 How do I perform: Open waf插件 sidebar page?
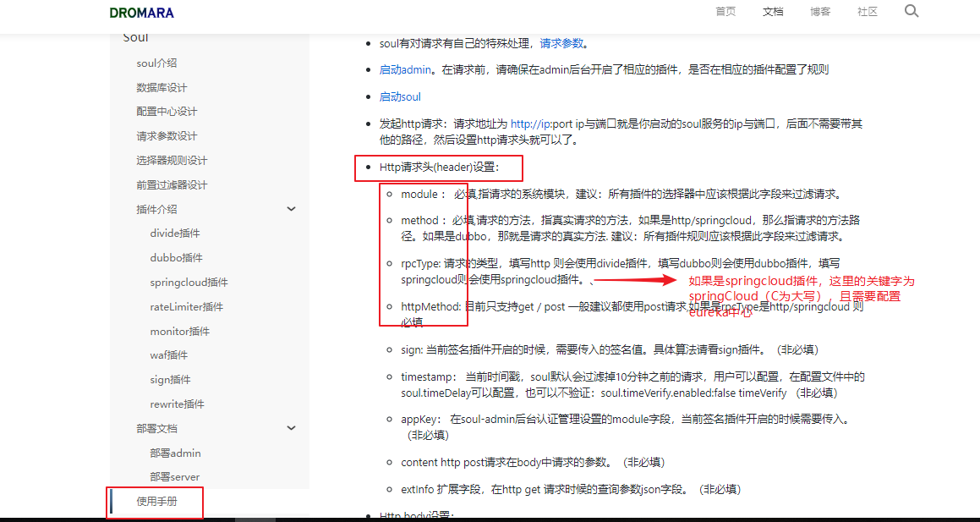[x=169, y=355]
